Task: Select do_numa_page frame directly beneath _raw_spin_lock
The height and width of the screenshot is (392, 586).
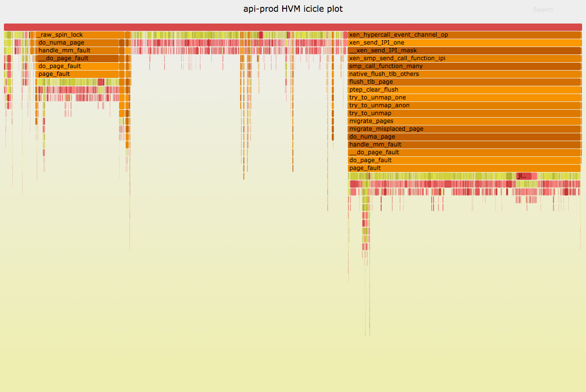Action: tap(77, 43)
